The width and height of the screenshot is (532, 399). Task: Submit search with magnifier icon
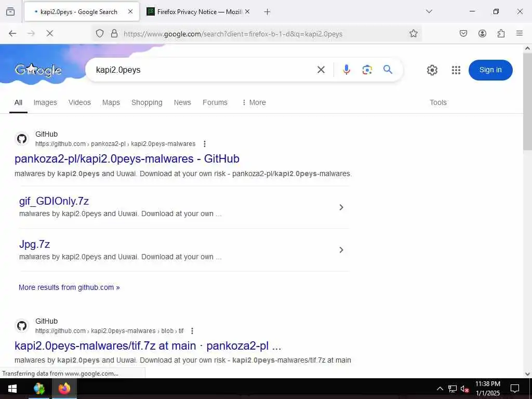point(388,70)
